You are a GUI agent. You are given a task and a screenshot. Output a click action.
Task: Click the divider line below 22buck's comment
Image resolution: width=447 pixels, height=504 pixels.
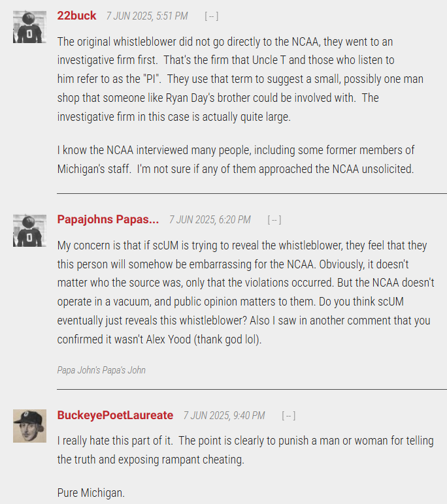252,193
